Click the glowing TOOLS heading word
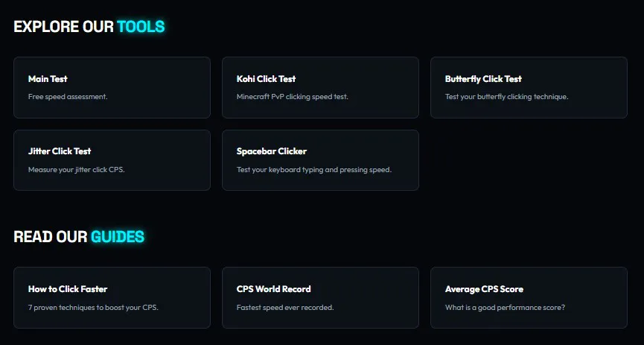The image size is (644, 345). [141, 27]
